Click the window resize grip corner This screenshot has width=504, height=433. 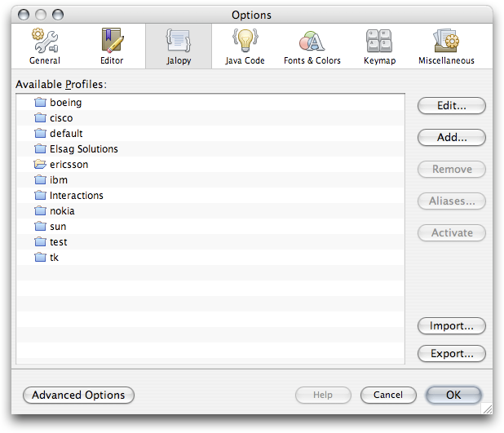click(488, 409)
